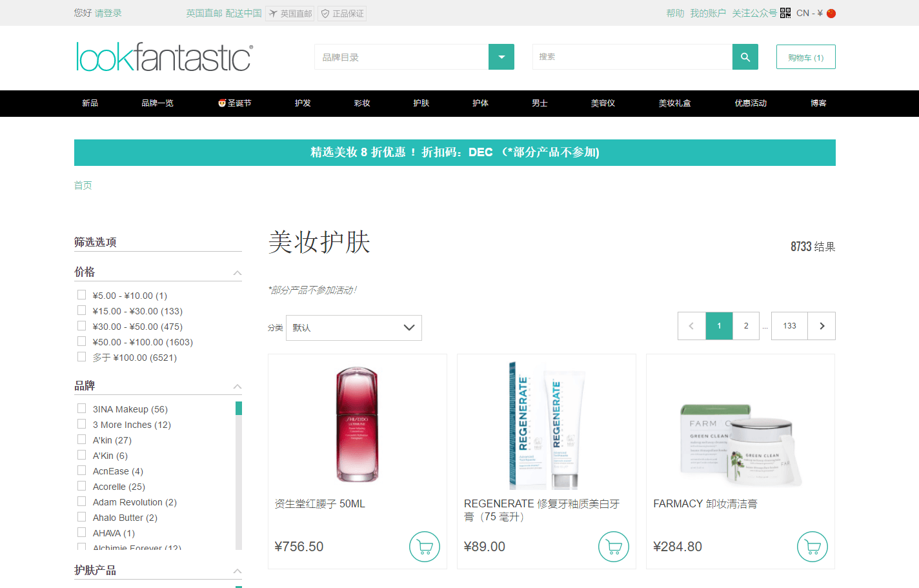
Task: Check ¥15.00 - ¥30.00 price filter
Action: pyautogui.click(x=81, y=310)
